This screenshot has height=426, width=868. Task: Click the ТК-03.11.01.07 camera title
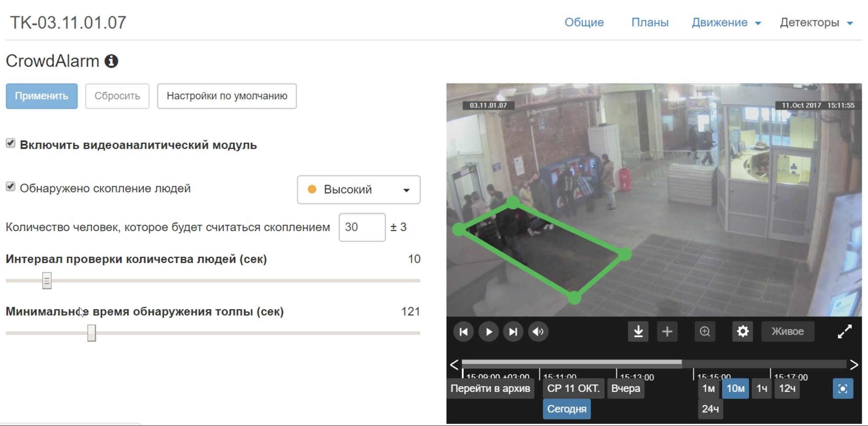click(x=68, y=22)
